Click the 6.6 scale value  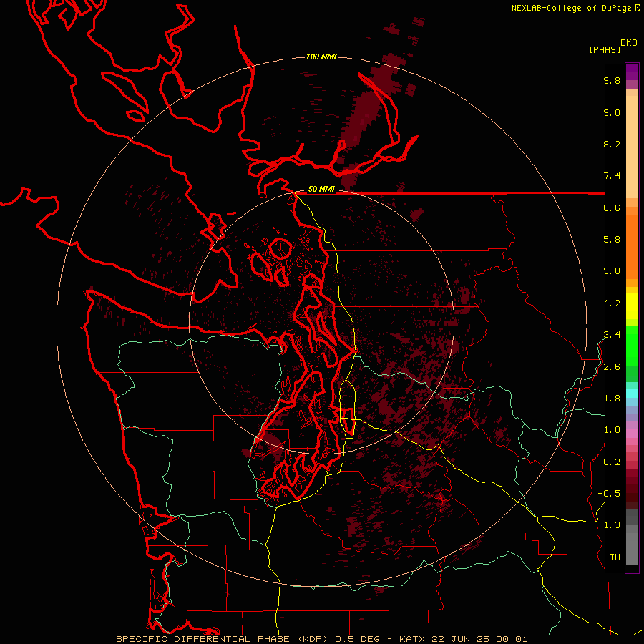(x=612, y=208)
